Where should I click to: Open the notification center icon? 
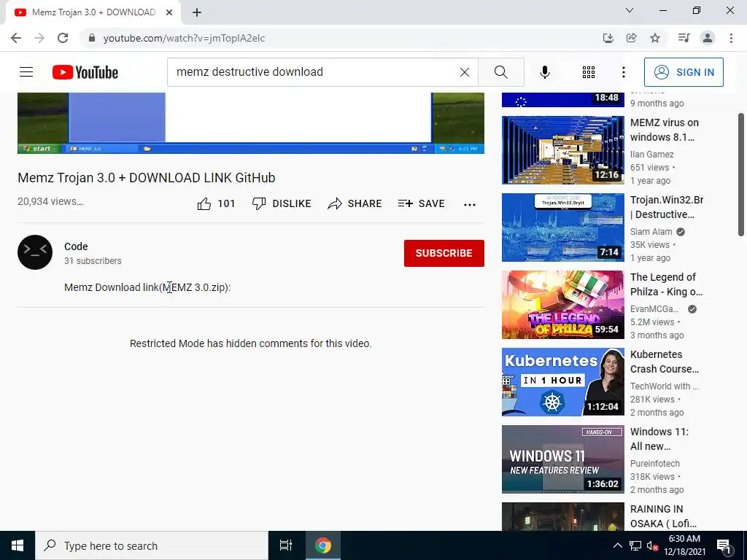[x=724, y=546]
